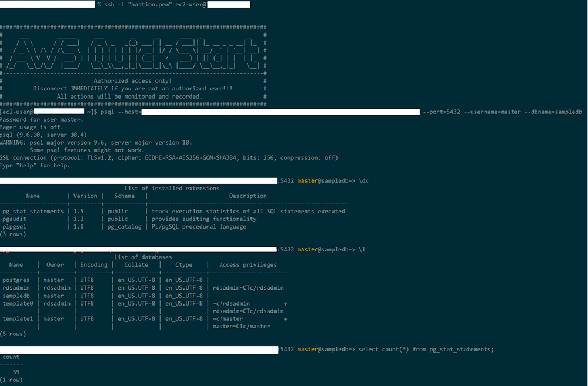The image size is (588, 386).
Task: Click version 1.2 cell
Action: point(78,219)
